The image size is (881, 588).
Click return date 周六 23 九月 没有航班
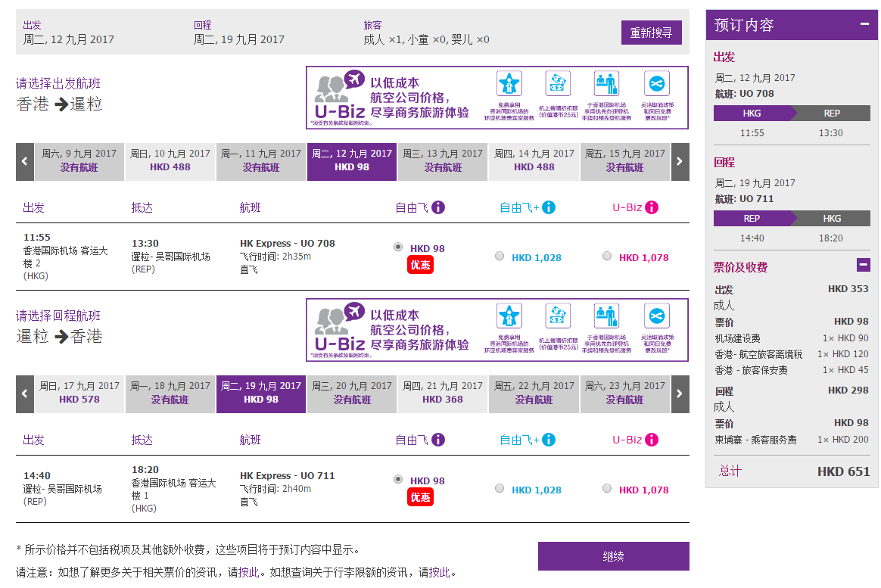point(624,394)
